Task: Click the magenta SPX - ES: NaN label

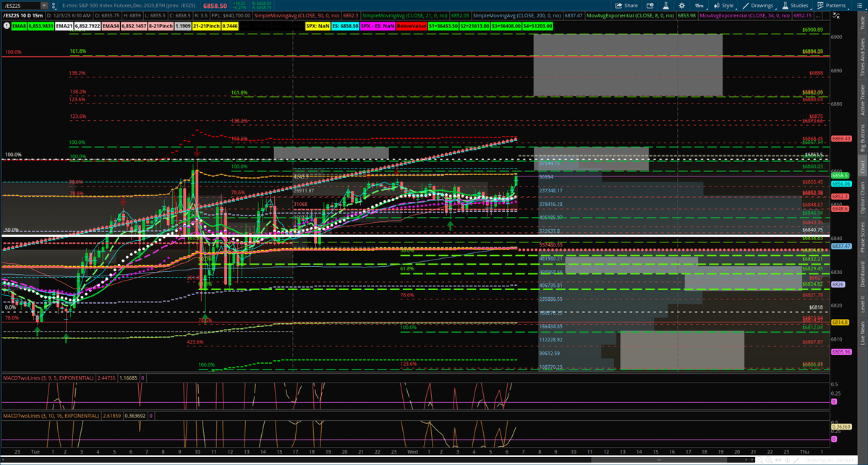Action: (x=378, y=25)
